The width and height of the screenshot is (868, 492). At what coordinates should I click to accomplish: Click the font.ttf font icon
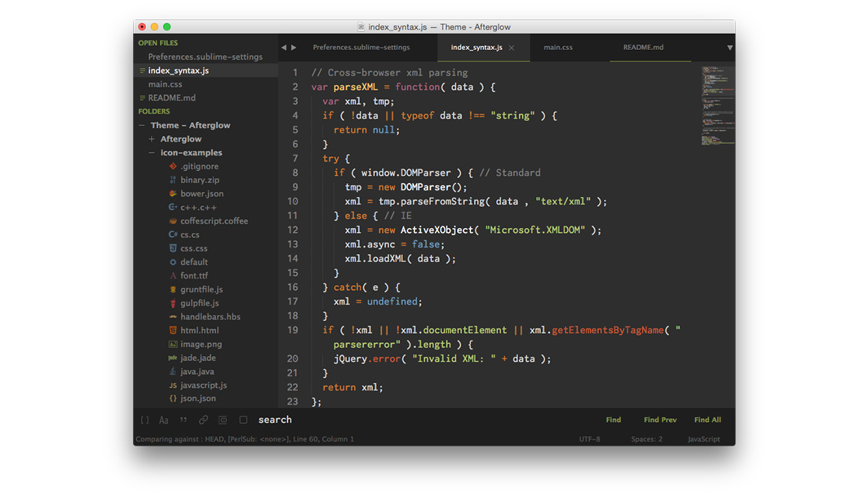173,276
